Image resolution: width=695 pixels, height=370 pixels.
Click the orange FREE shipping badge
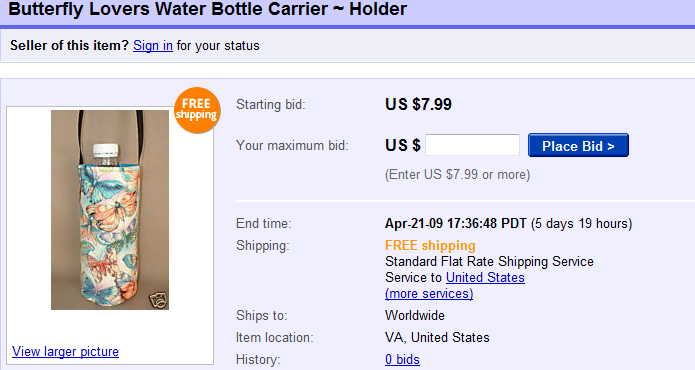click(197, 110)
